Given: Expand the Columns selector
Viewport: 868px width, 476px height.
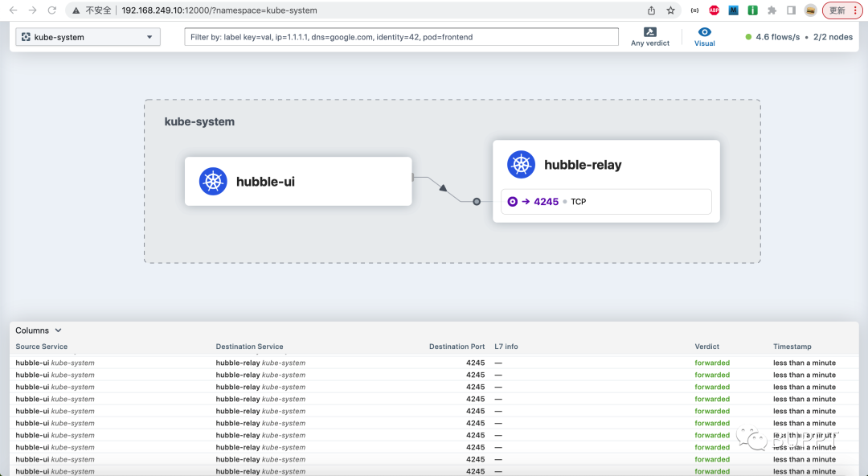Looking at the screenshot, I should tap(39, 330).
